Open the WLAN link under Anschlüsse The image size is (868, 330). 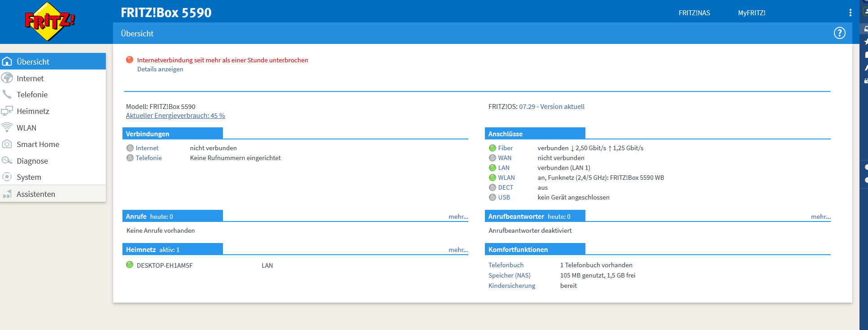pos(506,178)
